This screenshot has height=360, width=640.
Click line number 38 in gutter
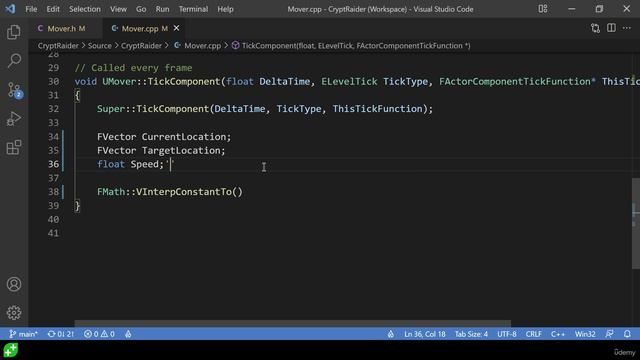(x=53, y=192)
